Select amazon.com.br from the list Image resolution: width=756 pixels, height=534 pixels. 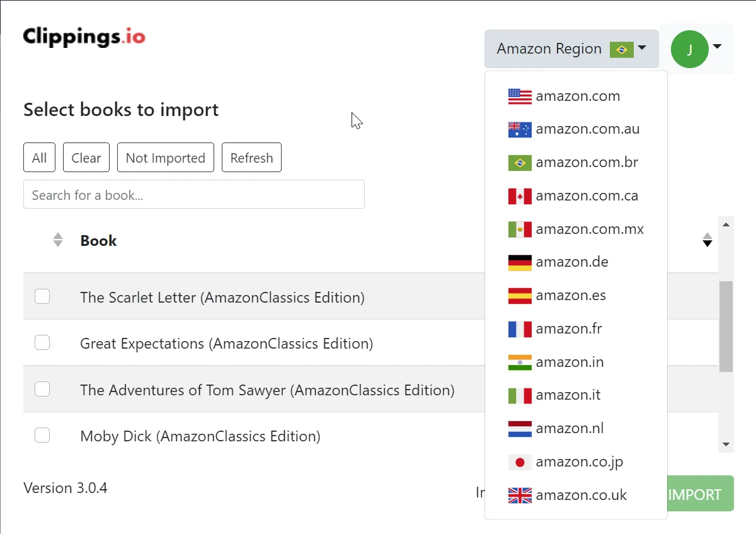(576, 163)
